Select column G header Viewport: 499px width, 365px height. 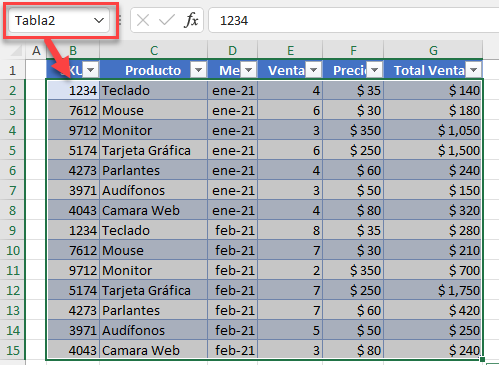coord(433,50)
